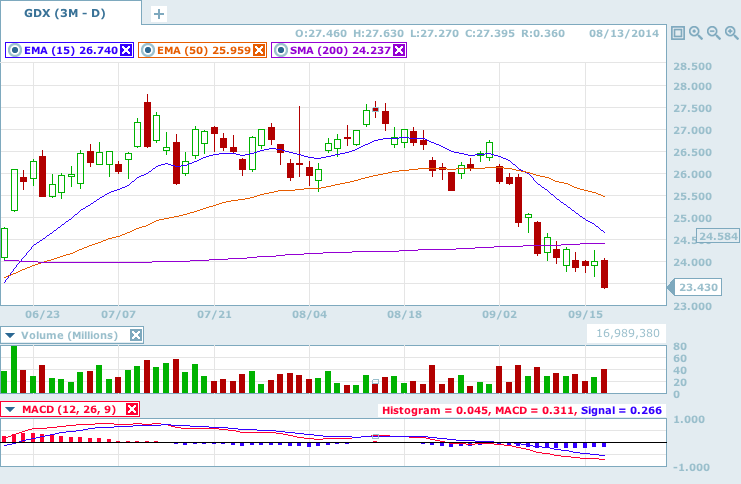Viewport: 741px width, 484px height.
Task: Click the 26.500 price axis label
Action: click(692, 152)
